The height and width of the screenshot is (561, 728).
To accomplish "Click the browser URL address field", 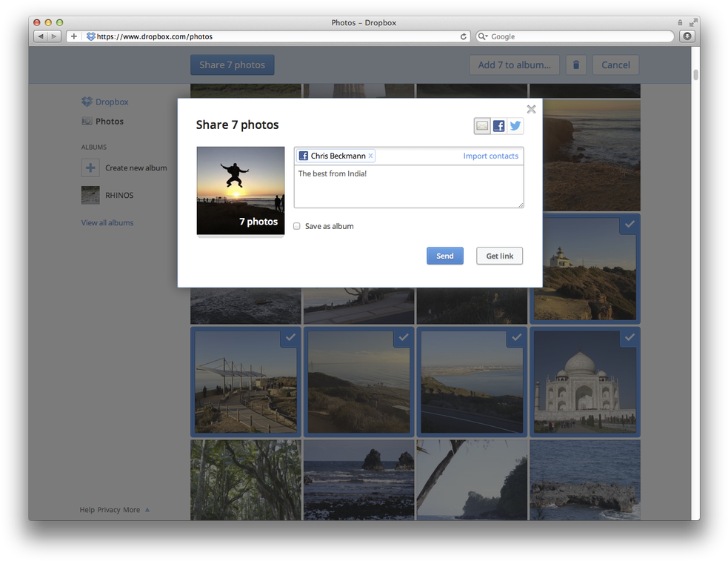I will coord(270,36).
